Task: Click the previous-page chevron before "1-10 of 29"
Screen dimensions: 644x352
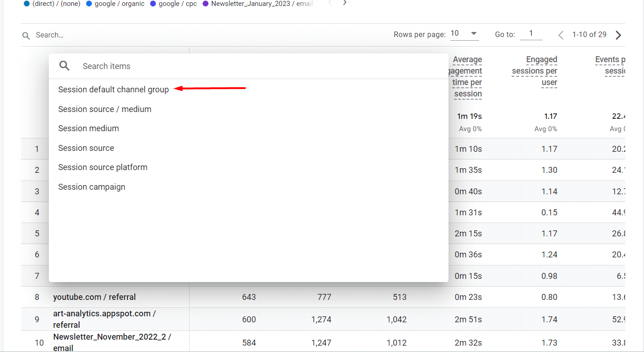Action: [x=560, y=35]
